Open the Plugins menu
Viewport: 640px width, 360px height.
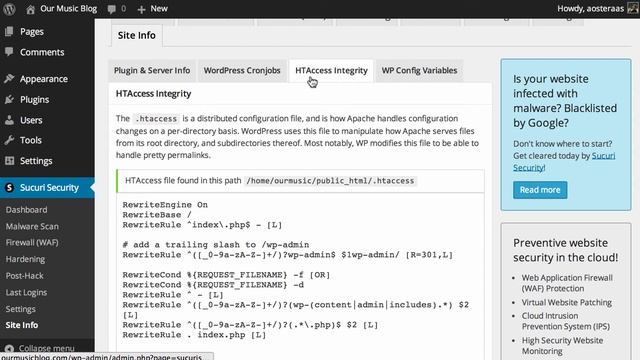[x=34, y=100]
